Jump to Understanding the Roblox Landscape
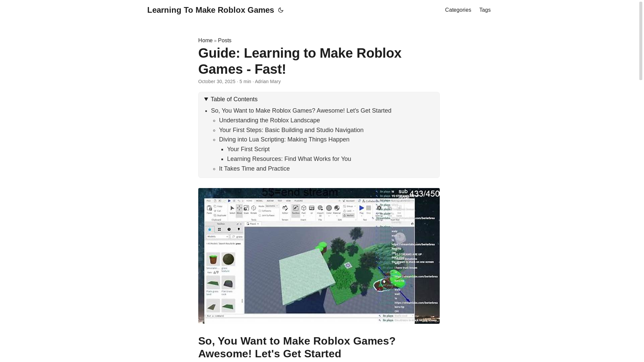Screen dimensions: 644x362 pos(269,120)
